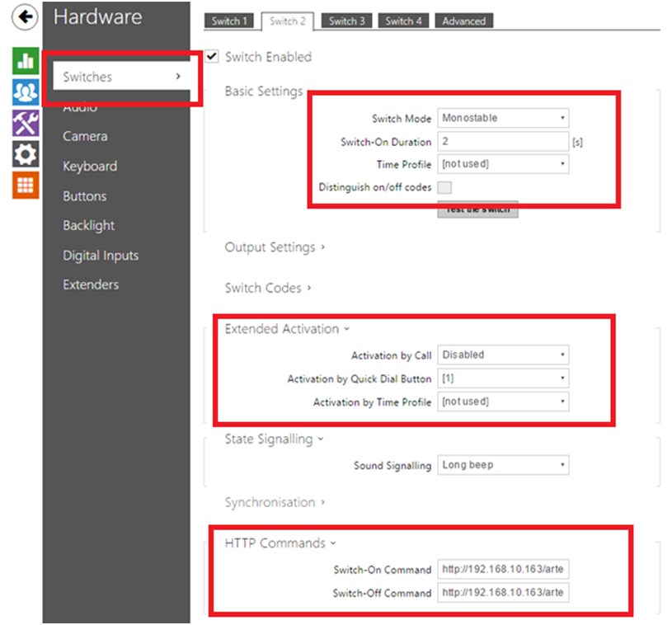Viewport: 672px width, 625px height.
Task: Open the System gear icon
Action: point(26,153)
